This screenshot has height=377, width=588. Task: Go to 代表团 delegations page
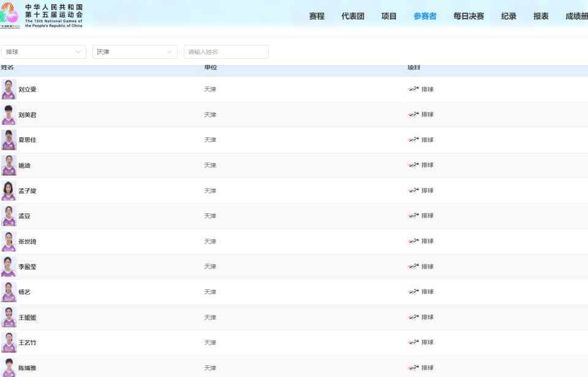[353, 17]
